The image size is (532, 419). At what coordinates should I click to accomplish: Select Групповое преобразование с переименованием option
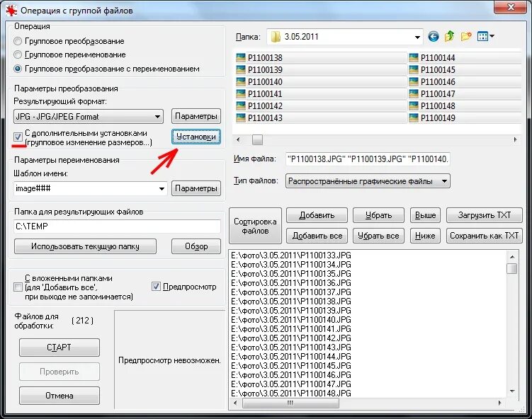pyautogui.click(x=18, y=69)
